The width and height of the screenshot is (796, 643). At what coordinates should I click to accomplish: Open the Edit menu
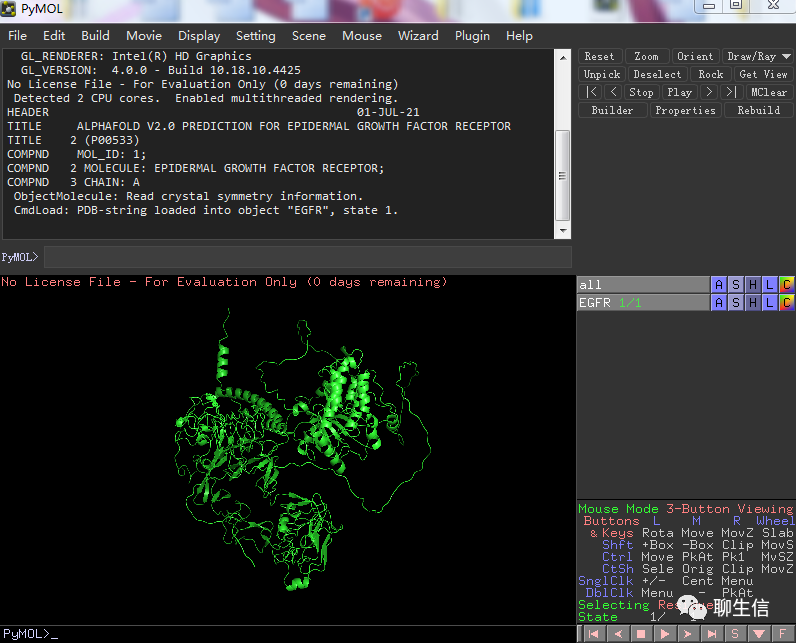tap(54, 36)
